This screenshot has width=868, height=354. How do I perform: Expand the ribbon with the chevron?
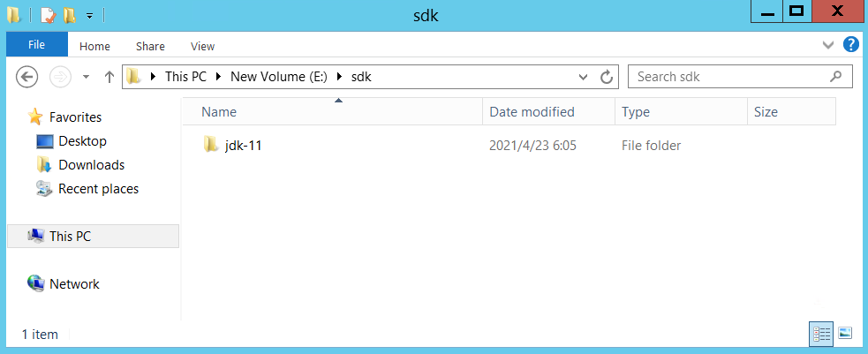tap(828, 45)
